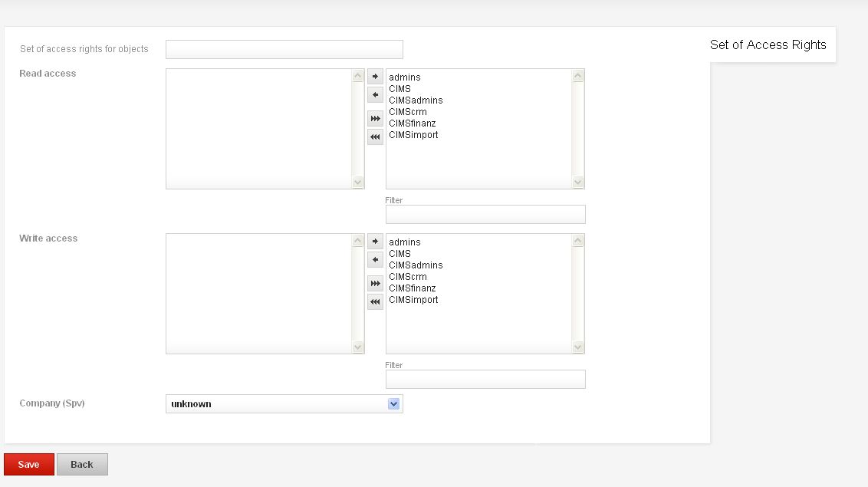The image size is (868, 487).
Task: Select CIMSadmins in the Read access list
Action: [416, 100]
